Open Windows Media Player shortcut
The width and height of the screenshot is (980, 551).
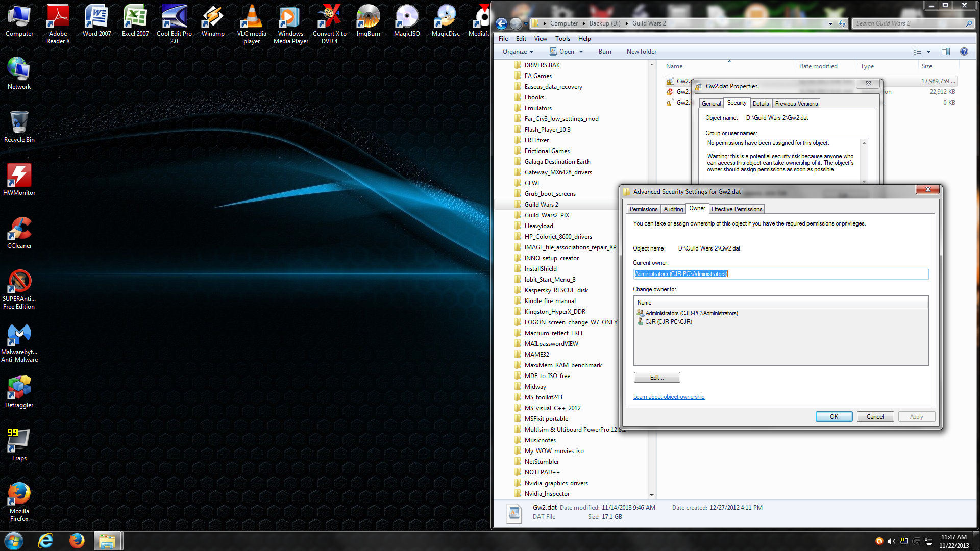pos(290,24)
